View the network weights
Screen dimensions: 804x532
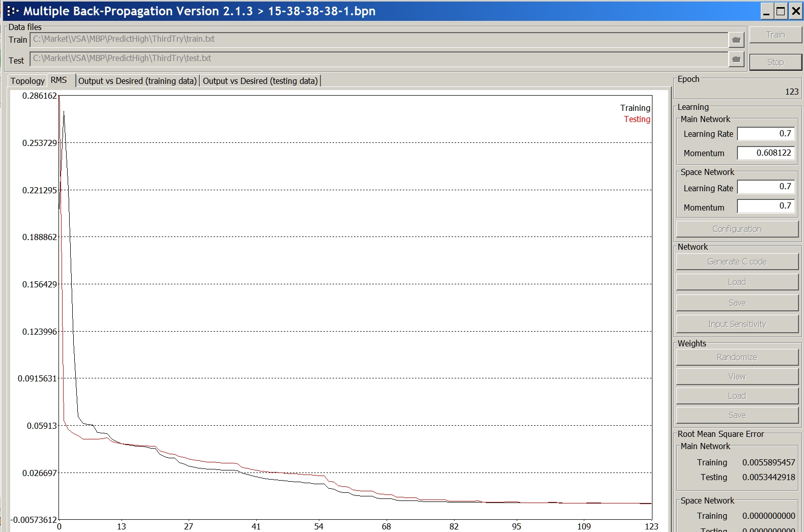click(x=736, y=376)
